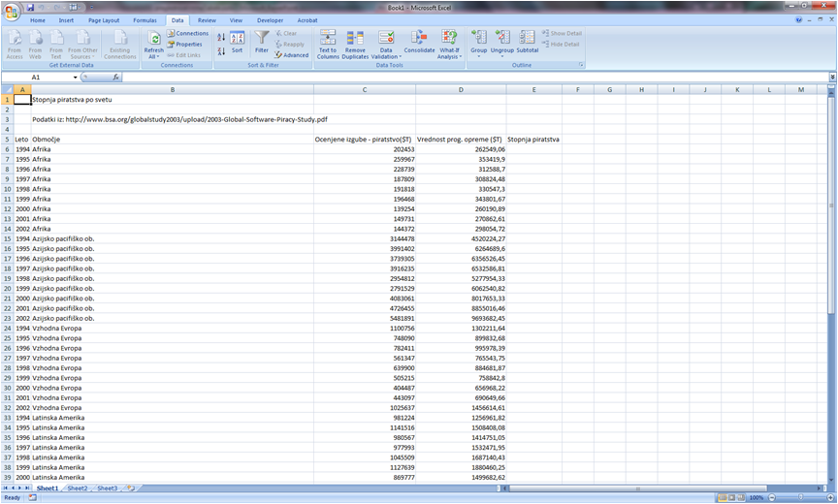Click in the formula bar input
This screenshot has height=504, width=838.
(474, 78)
